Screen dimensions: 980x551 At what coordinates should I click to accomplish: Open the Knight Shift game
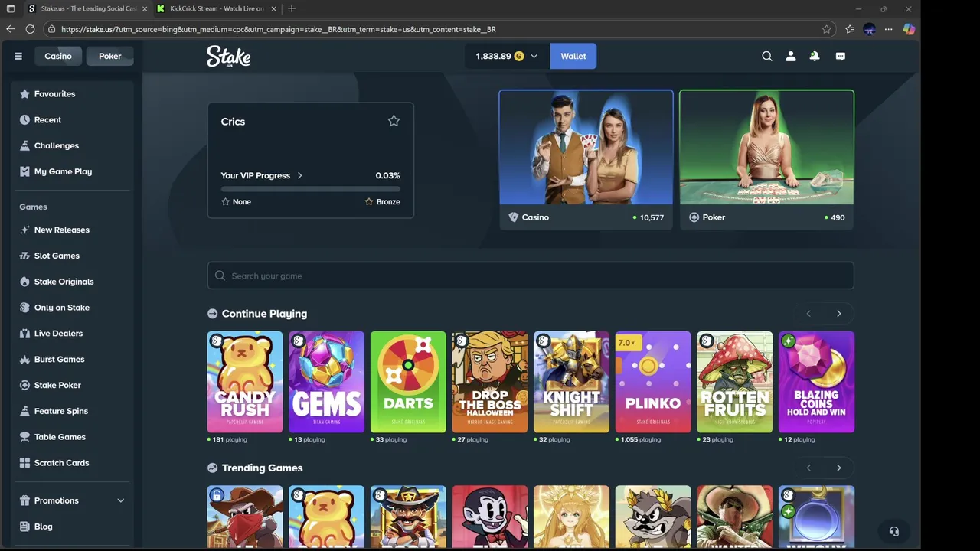click(571, 382)
